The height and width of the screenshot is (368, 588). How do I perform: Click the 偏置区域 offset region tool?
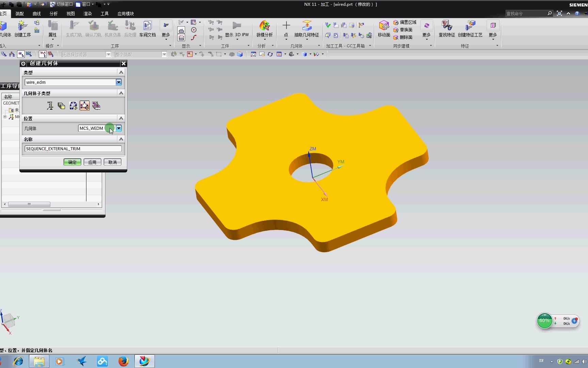405,22
